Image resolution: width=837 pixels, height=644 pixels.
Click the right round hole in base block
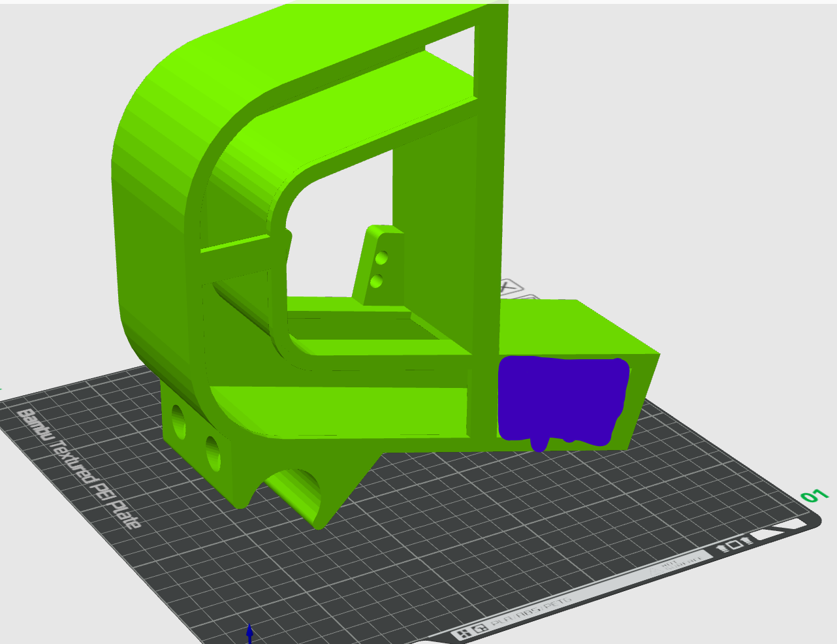(x=213, y=452)
